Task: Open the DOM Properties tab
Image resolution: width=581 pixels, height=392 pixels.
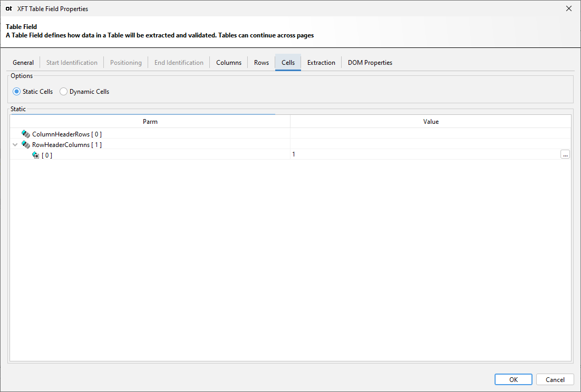Action: pyautogui.click(x=370, y=62)
